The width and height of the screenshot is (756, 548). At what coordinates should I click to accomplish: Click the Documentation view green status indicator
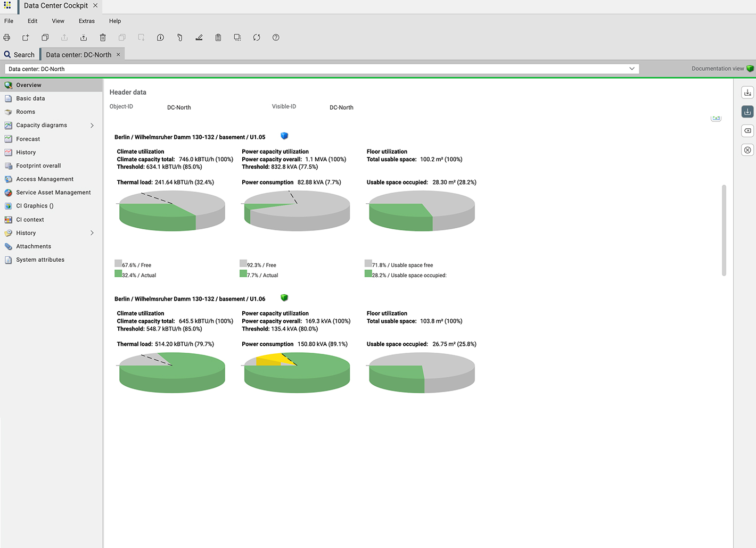tap(751, 69)
